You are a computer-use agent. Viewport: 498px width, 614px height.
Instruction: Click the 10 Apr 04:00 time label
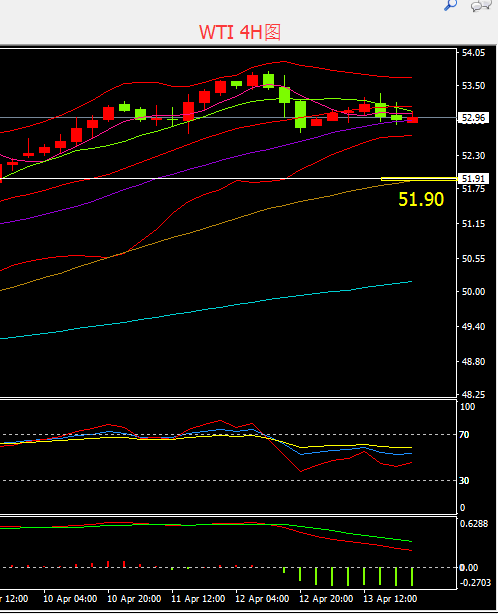pyautogui.click(x=70, y=599)
